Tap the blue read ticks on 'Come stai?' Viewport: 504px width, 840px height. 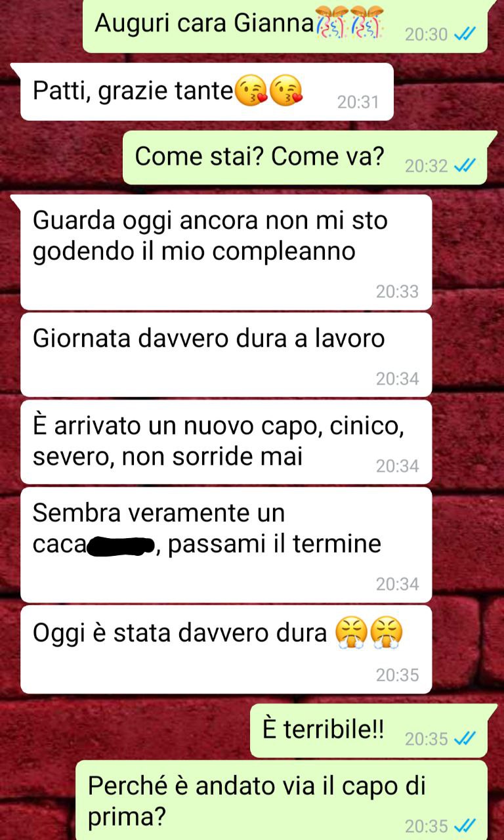click(x=465, y=166)
